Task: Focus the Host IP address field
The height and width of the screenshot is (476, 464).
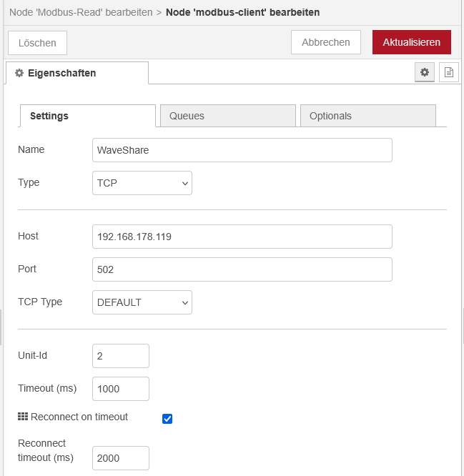Action: 242,237
